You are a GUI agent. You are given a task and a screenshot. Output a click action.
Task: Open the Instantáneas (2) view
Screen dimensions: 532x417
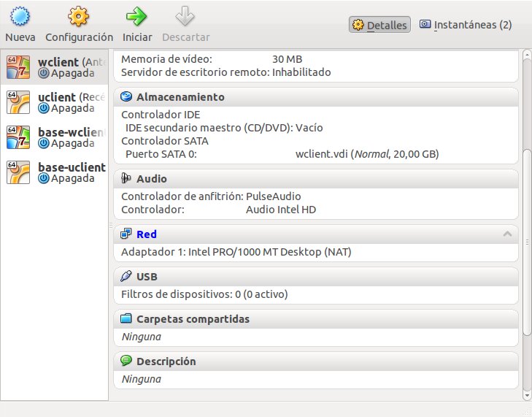(x=466, y=25)
